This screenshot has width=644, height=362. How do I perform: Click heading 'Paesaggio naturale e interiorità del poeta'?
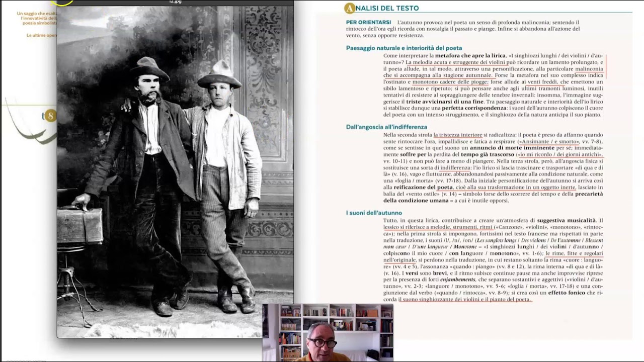(404, 48)
